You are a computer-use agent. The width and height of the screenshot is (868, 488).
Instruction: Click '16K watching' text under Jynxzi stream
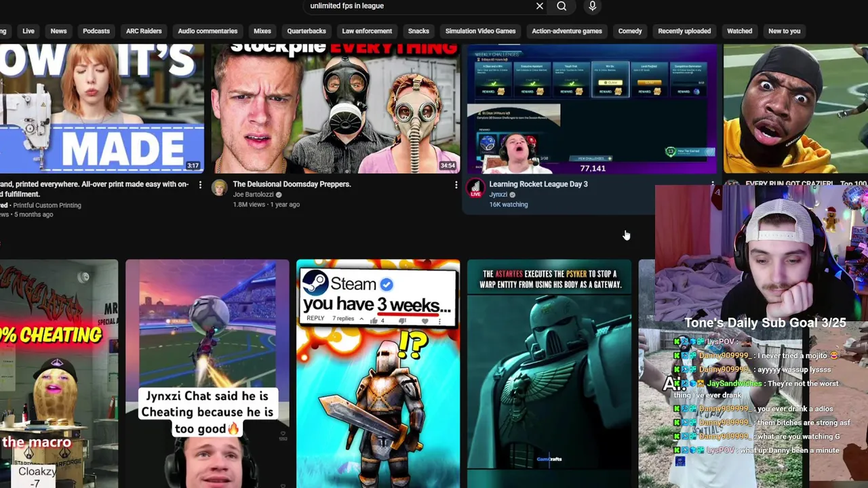pyautogui.click(x=509, y=205)
